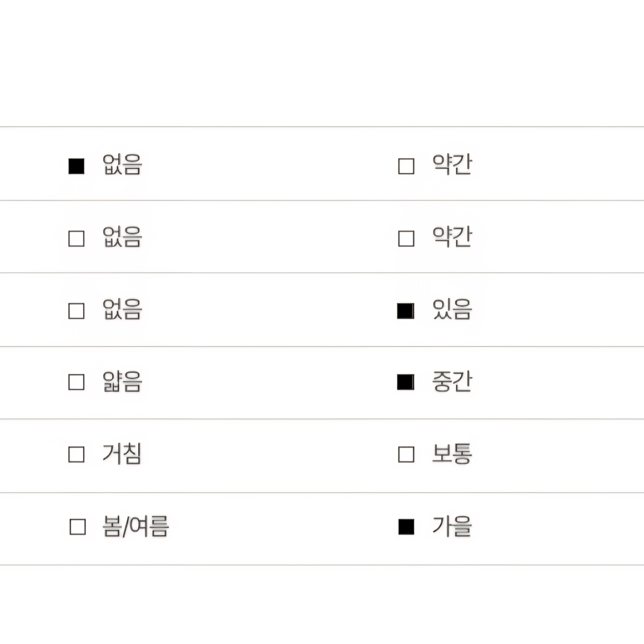Image resolution: width=644 pixels, height=644 pixels.
Task: Tick the empty 보통 checkbox square
Action: 406,454
